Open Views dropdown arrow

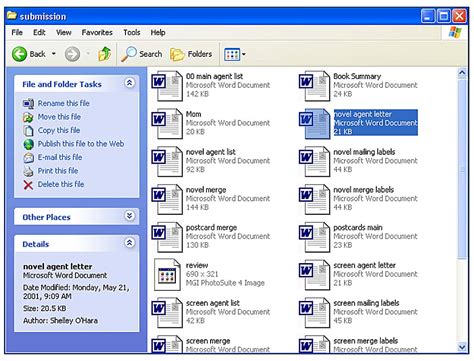(x=244, y=54)
